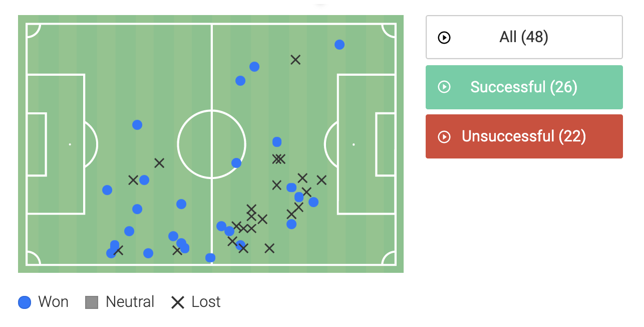This screenshot has height=327, width=644.
Task: Select the leftmost blue Won dot on the pitch
Action: (x=107, y=190)
